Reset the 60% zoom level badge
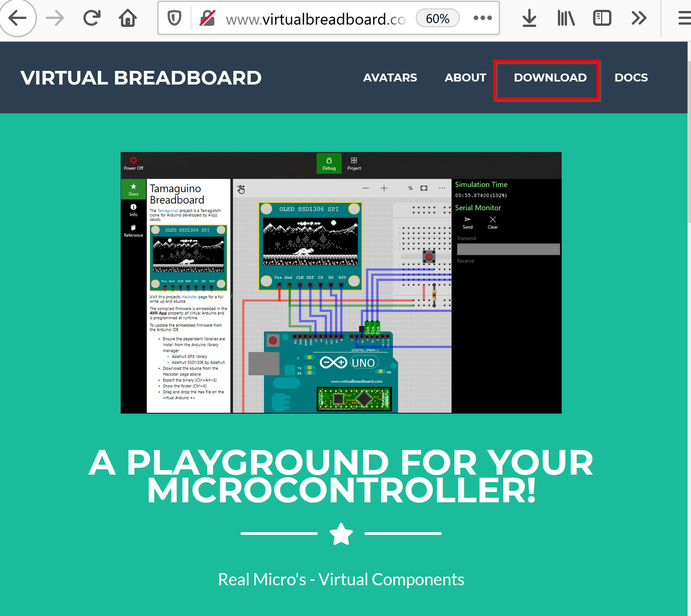691x616 pixels. click(x=438, y=18)
